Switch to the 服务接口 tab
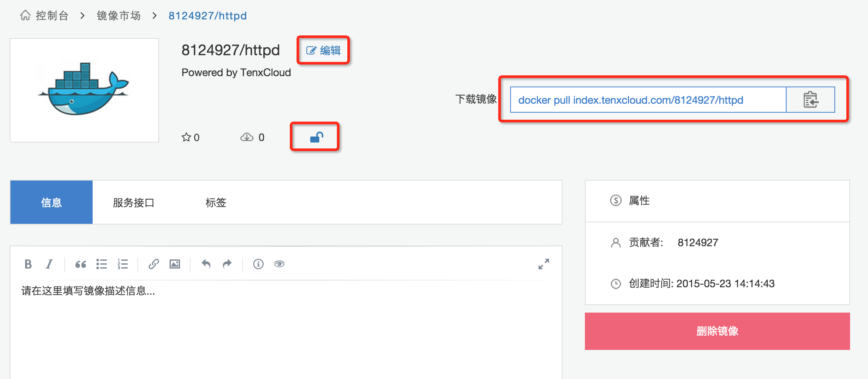The width and height of the screenshot is (868, 379). click(x=134, y=203)
